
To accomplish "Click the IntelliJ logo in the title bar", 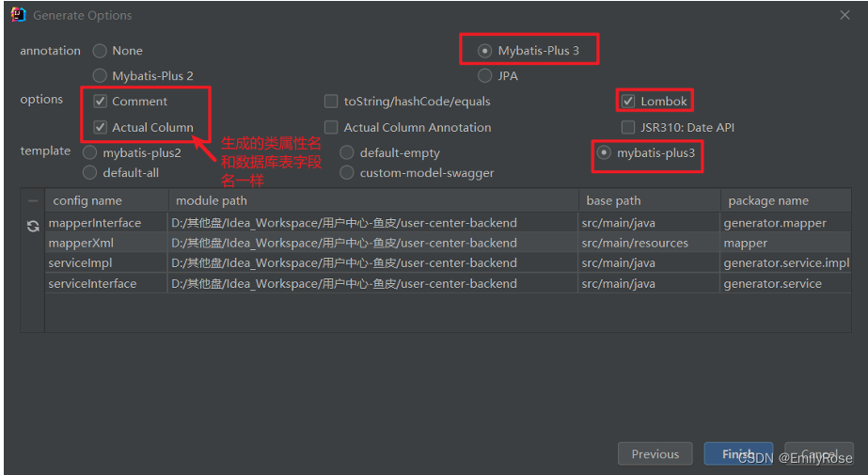I will coord(18,15).
